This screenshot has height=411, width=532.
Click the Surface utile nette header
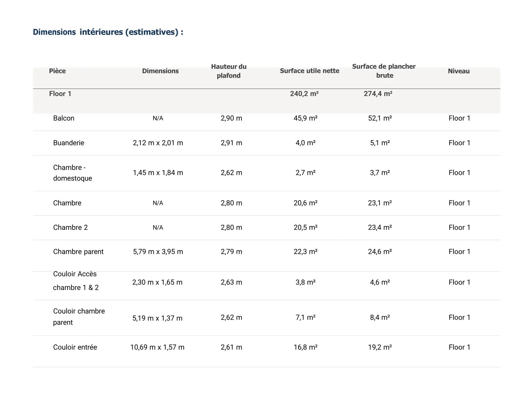coord(310,71)
